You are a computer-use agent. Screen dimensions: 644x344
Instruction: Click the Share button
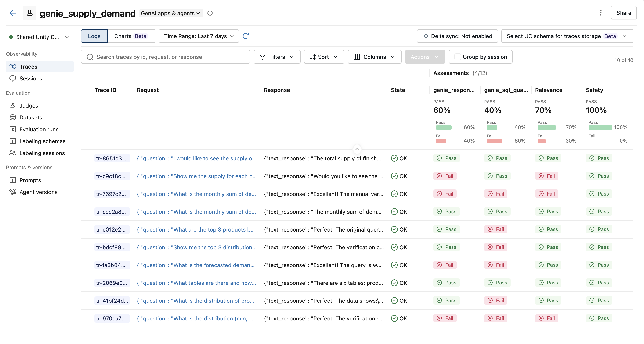(x=623, y=13)
